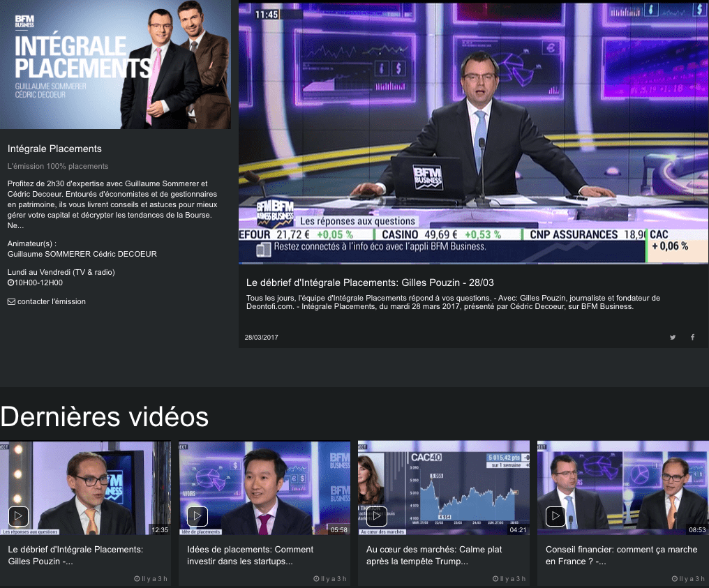Click the 'Intégrale Placements' show heading
The width and height of the screenshot is (709, 588).
point(54,149)
